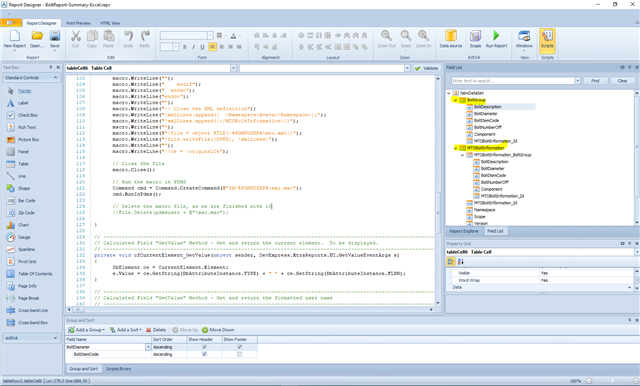Toggle Show Footer for BoltDiameter
The width and height of the screenshot is (640, 386).
240,347
